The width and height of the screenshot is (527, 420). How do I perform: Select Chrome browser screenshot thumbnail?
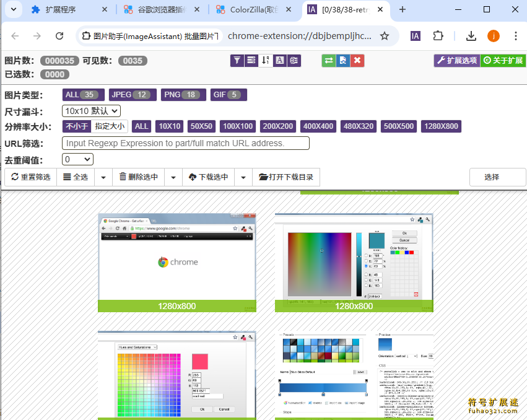point(177,262)
